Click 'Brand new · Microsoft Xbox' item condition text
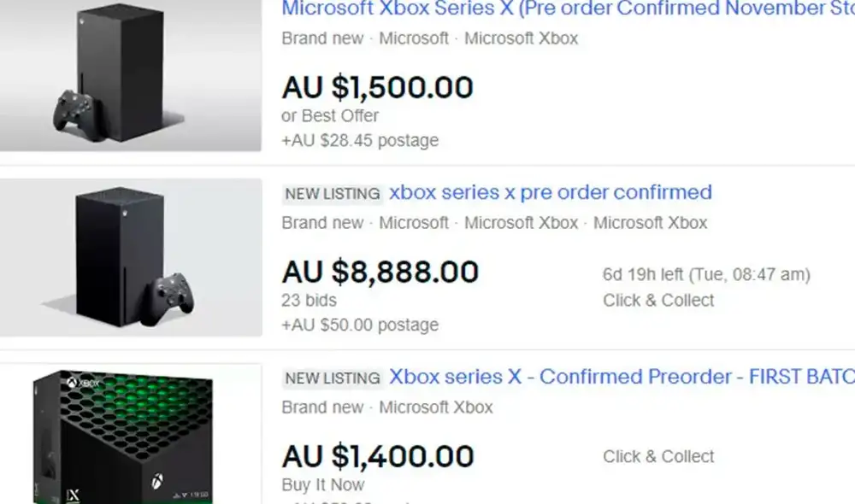The image size is (855, 504). (x=386, y=407)
